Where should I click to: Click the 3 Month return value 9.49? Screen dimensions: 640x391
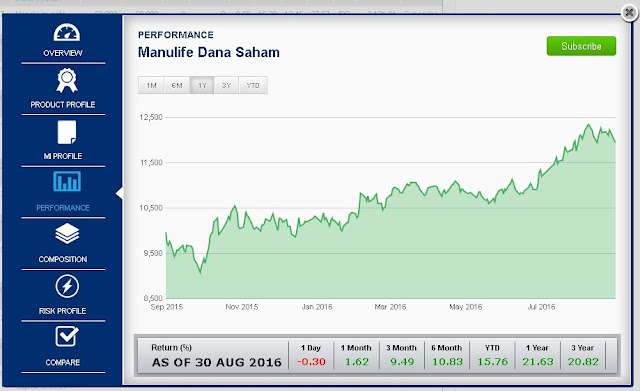402,362
